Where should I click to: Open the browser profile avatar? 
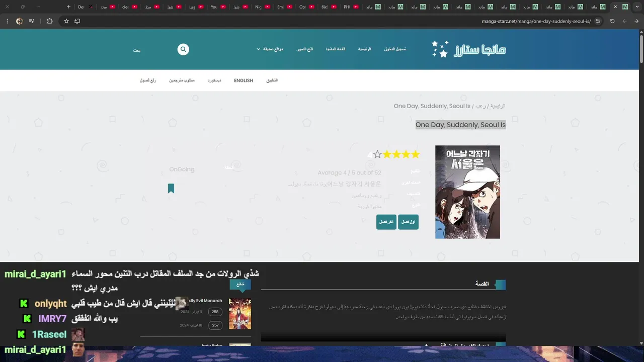tap(19, 21)
